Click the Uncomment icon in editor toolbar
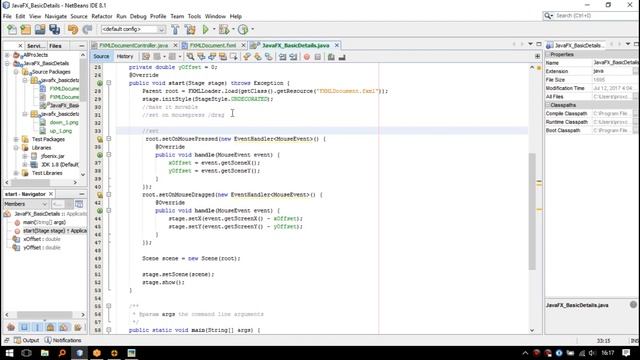Screen dimensions: 640x360 [x=342, y=57]
